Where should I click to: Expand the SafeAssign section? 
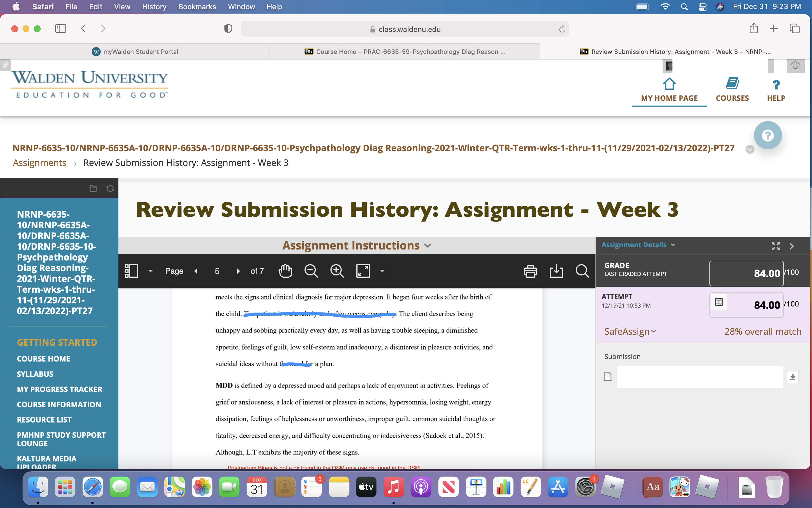pos(630,332)
